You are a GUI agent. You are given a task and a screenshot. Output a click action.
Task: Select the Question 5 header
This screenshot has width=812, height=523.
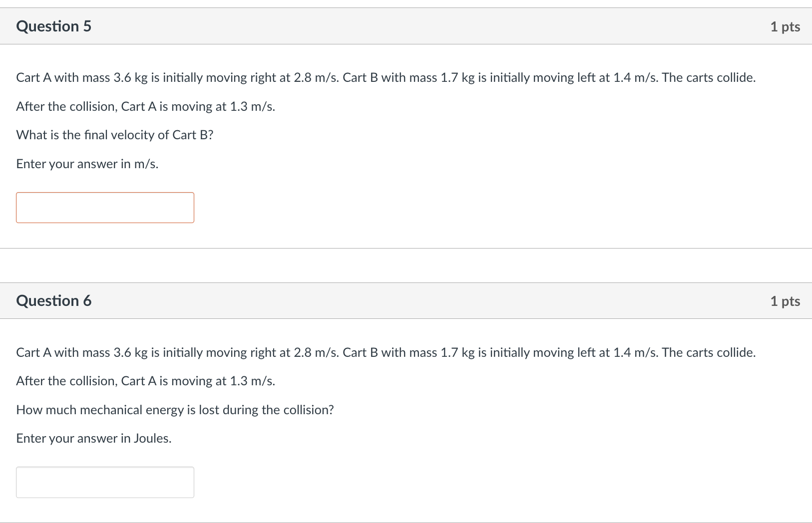click(x=53, y=26)
